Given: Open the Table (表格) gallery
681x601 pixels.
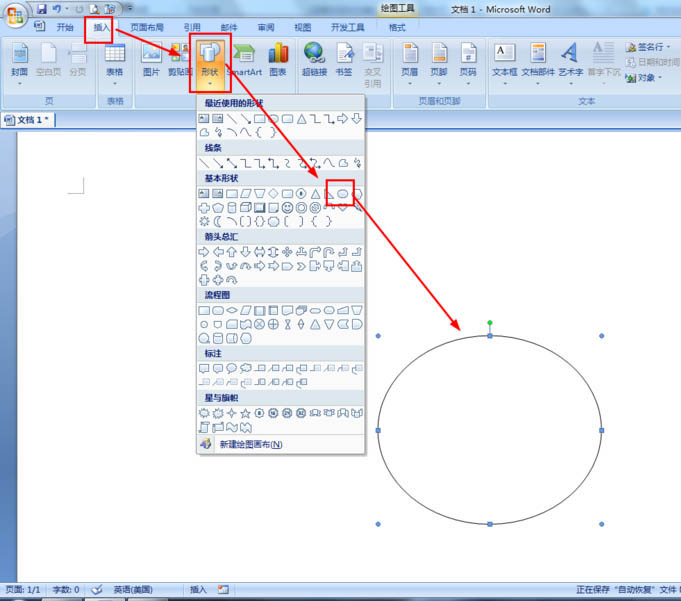Looking at the screenshot, I should [x=115, y=63].
